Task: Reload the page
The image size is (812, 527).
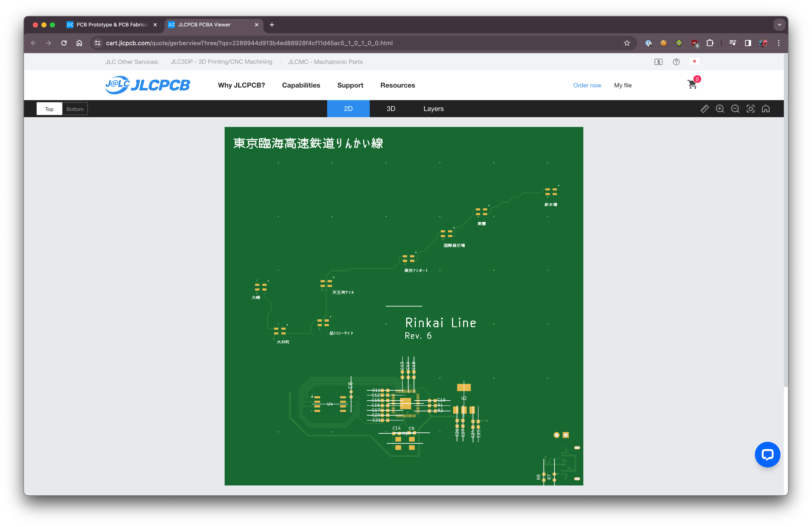Action: (64, 43)
